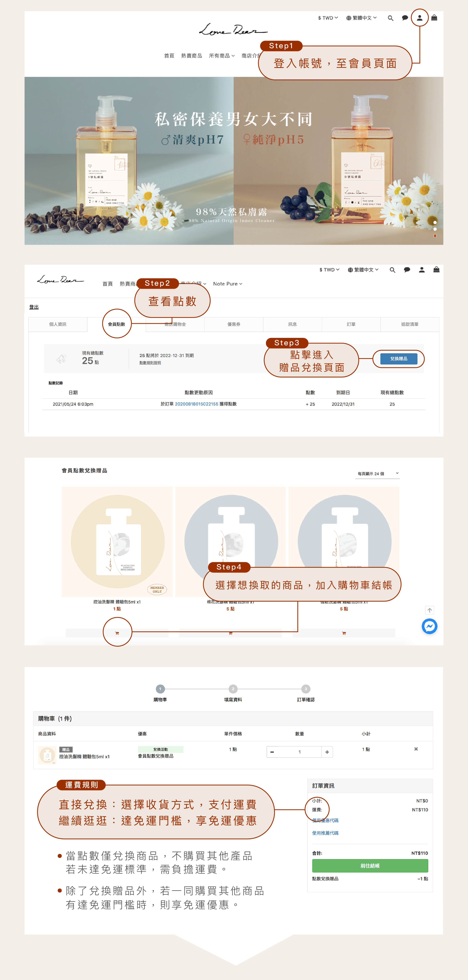
Task: Click the minus button to decrease quantity
Action: pyautogui.click(x=272, y=752)
